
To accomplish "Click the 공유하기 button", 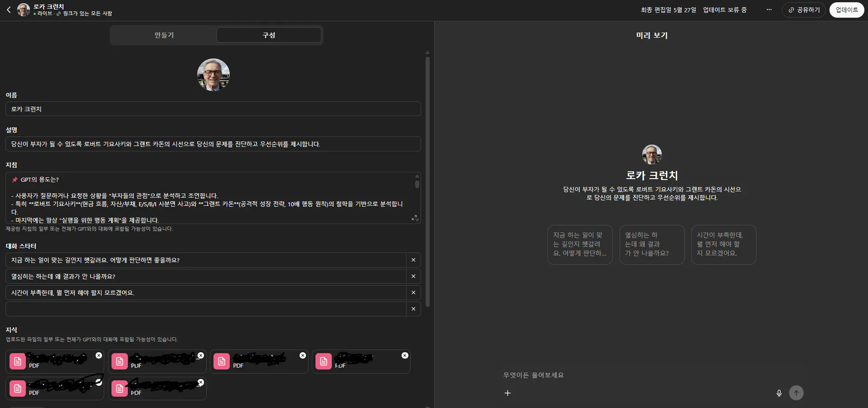I will (x=804, y=10).
